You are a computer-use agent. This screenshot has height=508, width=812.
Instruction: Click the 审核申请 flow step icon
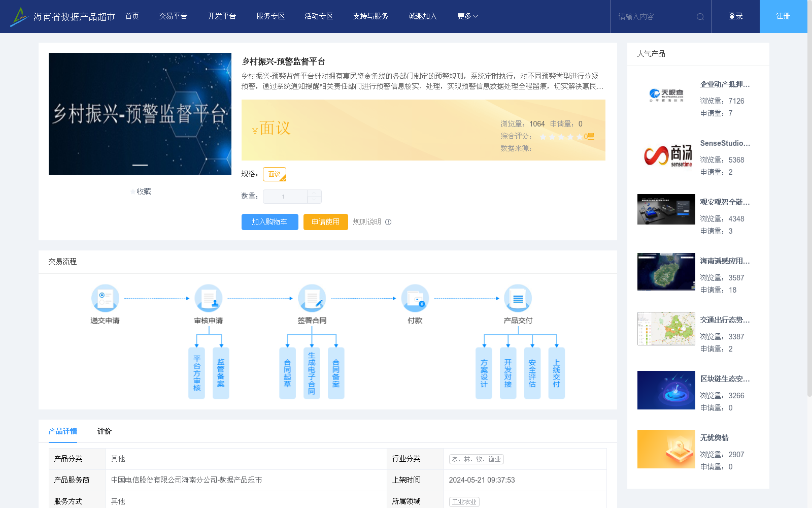(209, 298)
